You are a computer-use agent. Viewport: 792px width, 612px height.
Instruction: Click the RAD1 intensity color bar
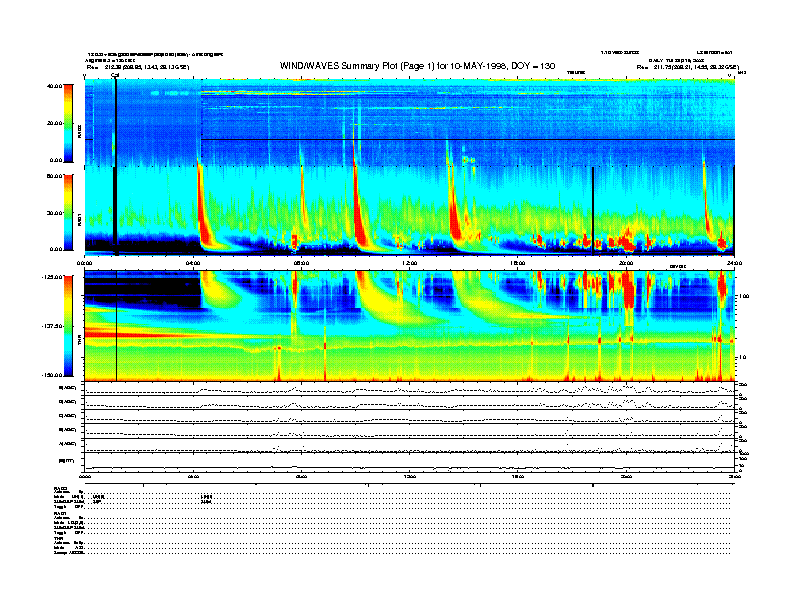[x=68, y=213]
